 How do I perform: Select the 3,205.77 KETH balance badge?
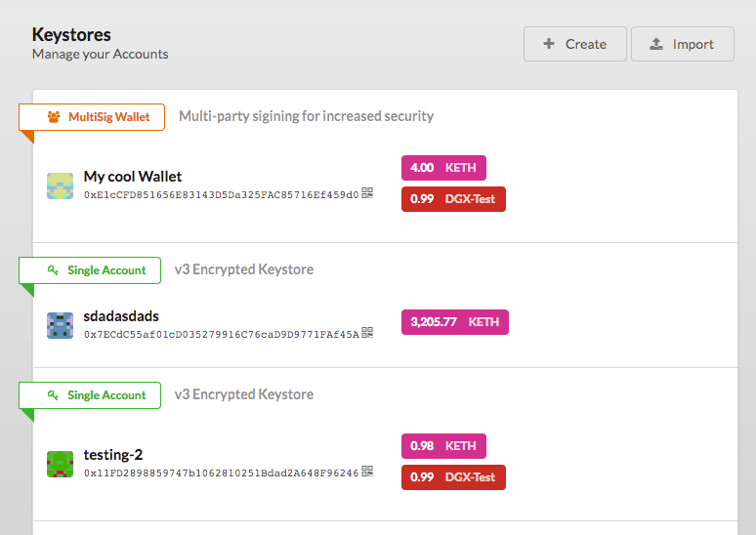454,321
